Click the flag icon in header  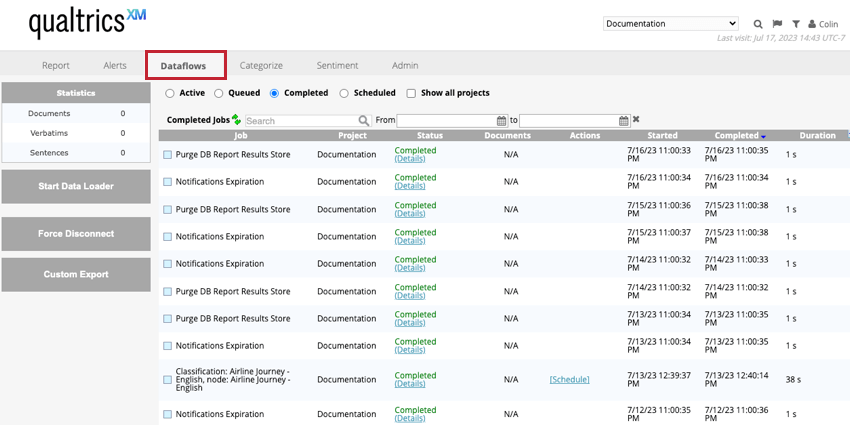point(777,24)
